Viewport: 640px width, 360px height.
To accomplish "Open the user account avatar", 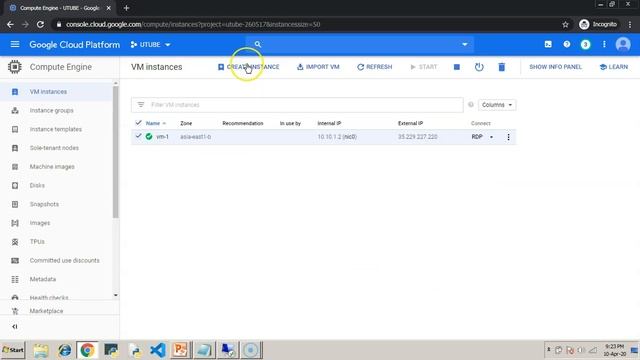I will click(x=623, y=44).
